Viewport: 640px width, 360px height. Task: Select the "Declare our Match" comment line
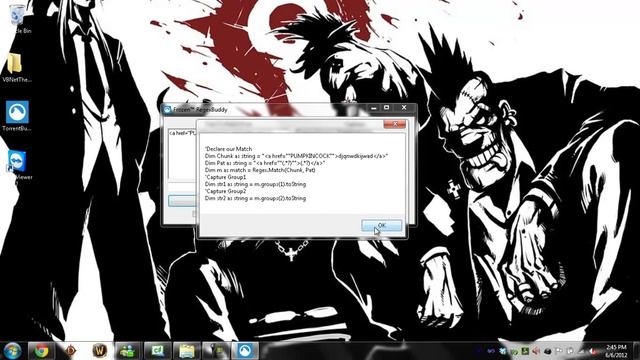pyautogui.click(x=229, y=149)
